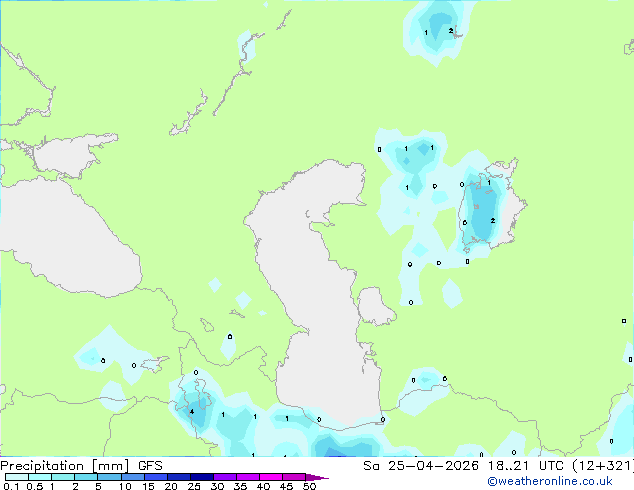Pick the 10–15 mm legend color swatch
The height and width of the screenshot is (490, 634).
pyautogui.click(x=132, y=477)
